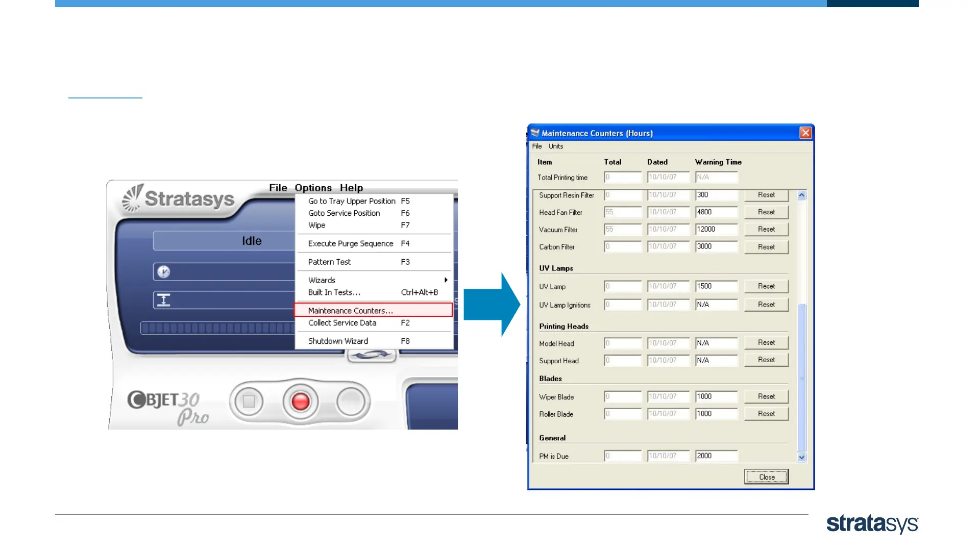Choose Collect Service Data from Options
This screenshot has width=980, height=551.
(x=342, y=323)
